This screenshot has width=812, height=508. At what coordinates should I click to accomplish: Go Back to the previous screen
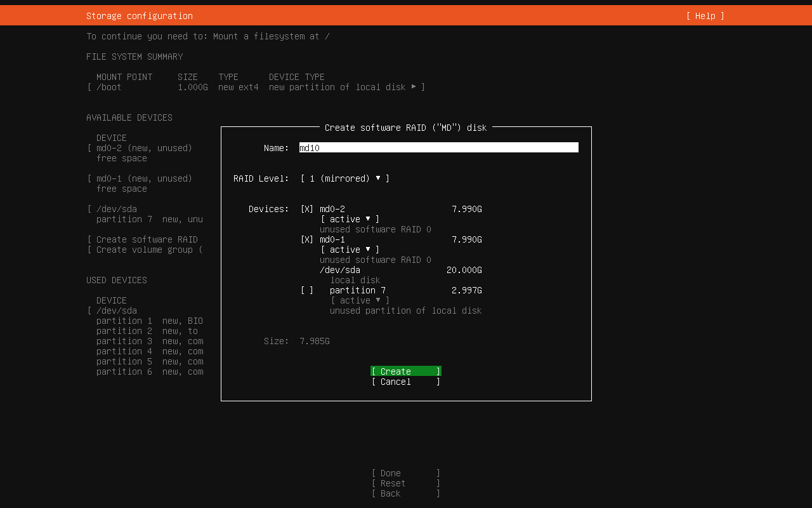(405, 493)
